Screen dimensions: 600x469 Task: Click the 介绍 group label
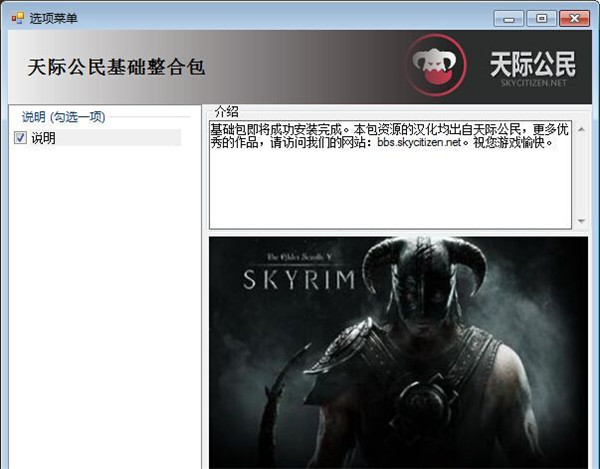pyautogui.click(x=227, y=111)
